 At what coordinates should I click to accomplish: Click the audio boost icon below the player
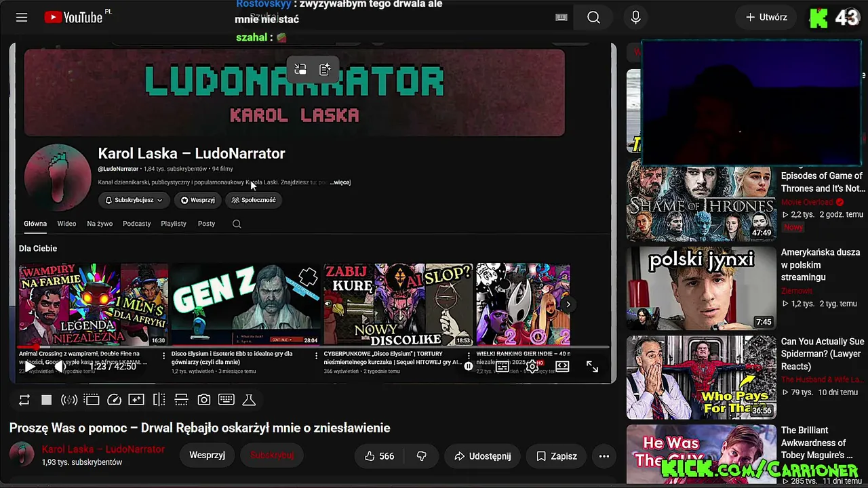(69, 400)
